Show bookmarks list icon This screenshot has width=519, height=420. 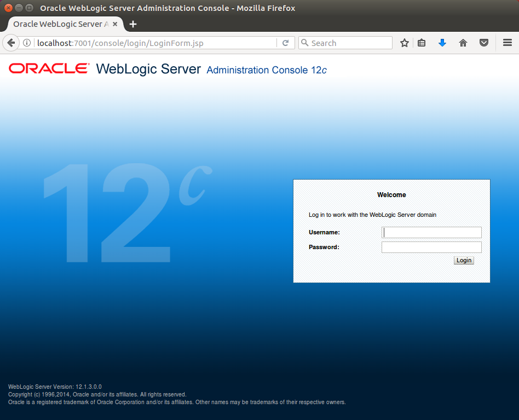point(422,43)
